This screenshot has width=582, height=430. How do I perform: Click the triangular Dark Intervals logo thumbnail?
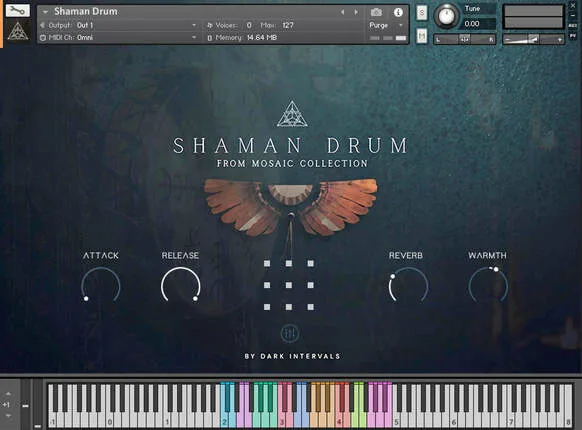pyautogui.click(x=17, y=31)
